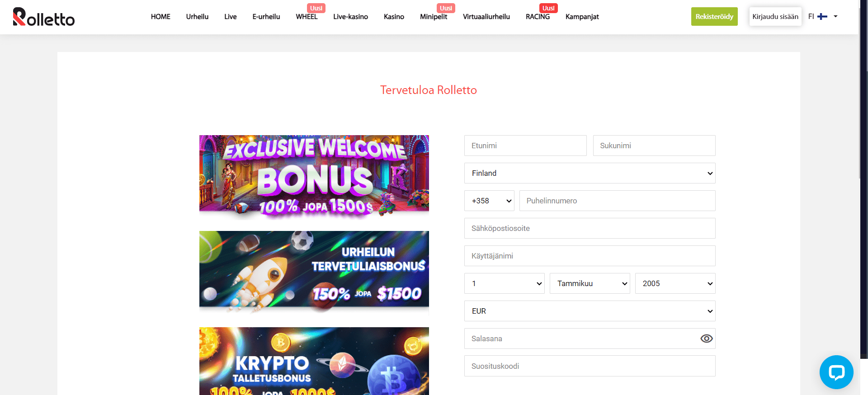Click the Uusi badge above RACING
868x395 pixels.
click(548, 8)
